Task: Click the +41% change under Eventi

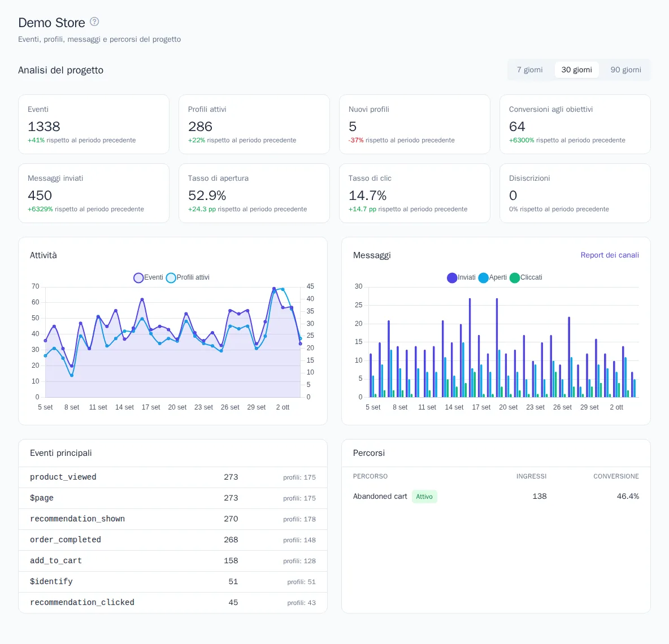Action: [36, 140]
